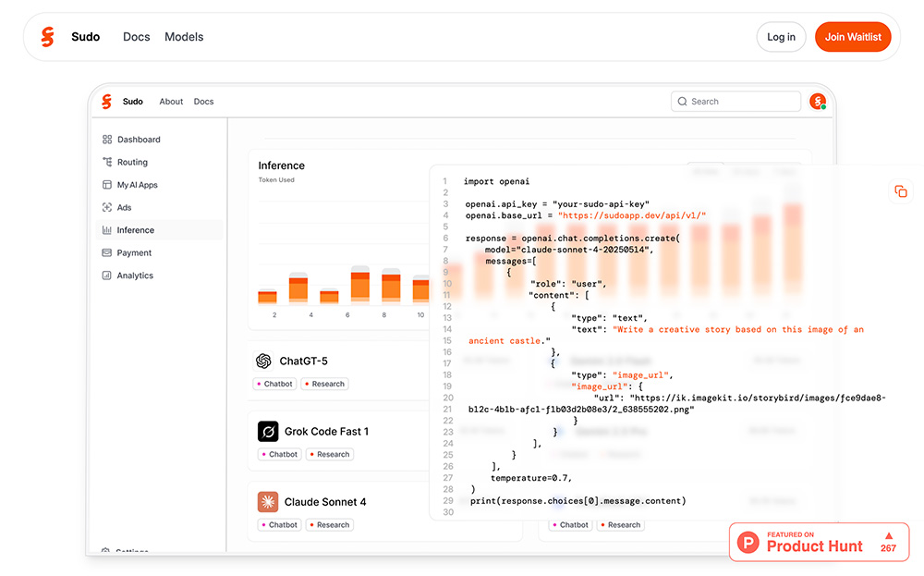Click the Grok logo on Grok Code Fast 1 card
This screenshot has width=924, height=576.
click(x=268, y=432)
